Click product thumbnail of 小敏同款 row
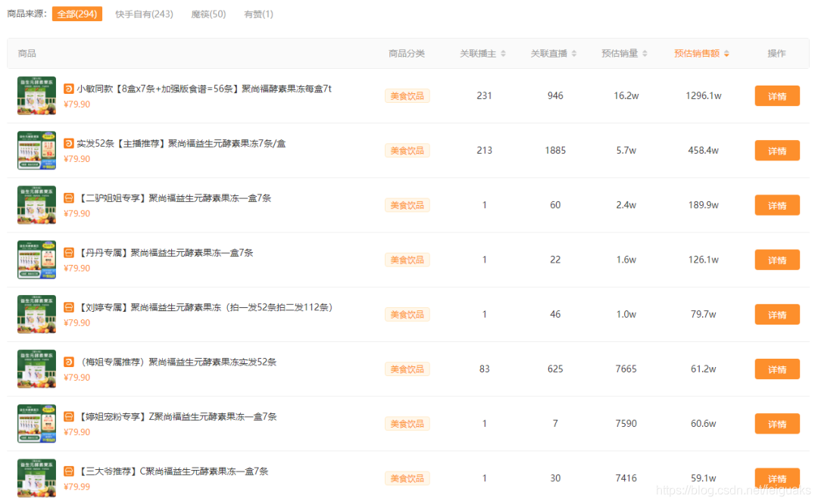The image size is (818, 504). pyautogui.click(x=36, y=96)
